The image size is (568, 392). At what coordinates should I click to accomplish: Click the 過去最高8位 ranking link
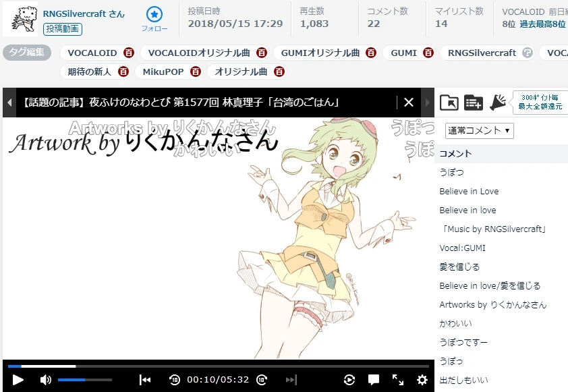tap(542, 24)
